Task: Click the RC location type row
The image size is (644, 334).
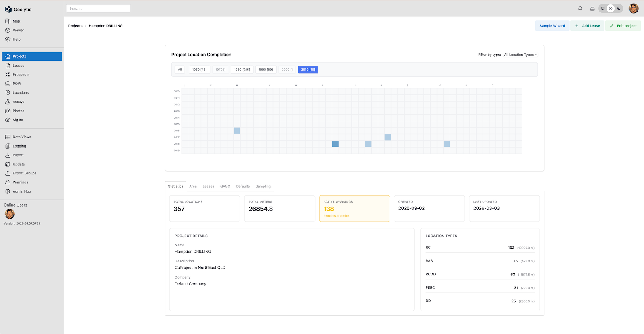Action: tap(480, 248)
